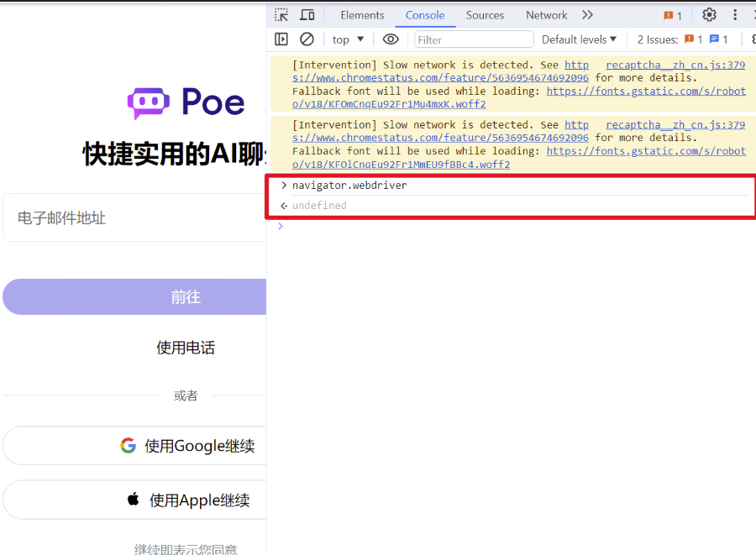
Task: Open the DevTools settings gear
Action: pos(709,15)
